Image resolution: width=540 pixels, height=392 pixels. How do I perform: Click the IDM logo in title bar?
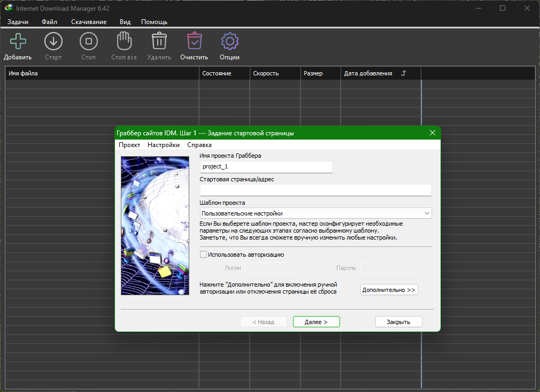tap(9, 8)
